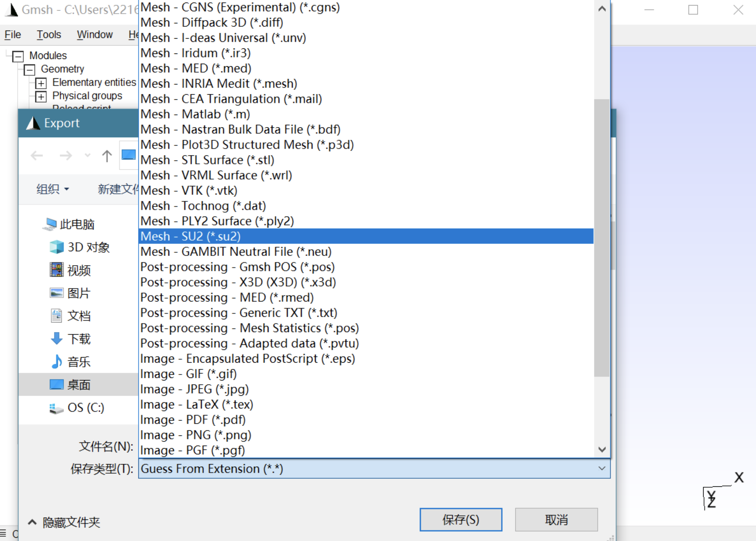The image size is (756, 541).
Task: Select 此电脑 in navigation pane
Action: click(76, 224)
